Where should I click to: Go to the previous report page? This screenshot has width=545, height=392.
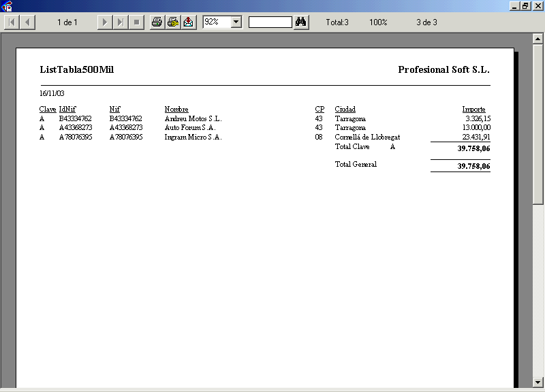pyautogui.click(x=27, y=22)
